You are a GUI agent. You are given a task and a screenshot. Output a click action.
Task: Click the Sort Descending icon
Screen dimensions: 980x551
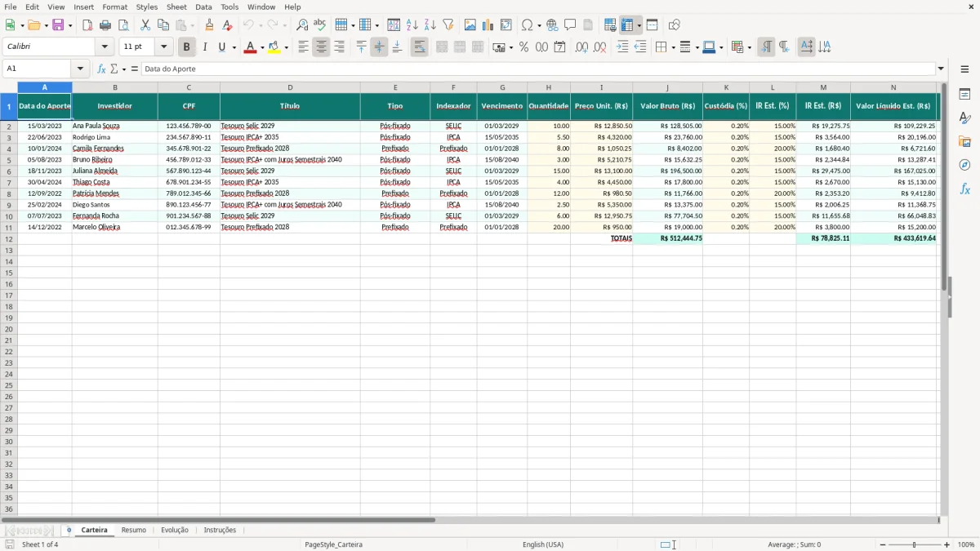coord(430,25)
